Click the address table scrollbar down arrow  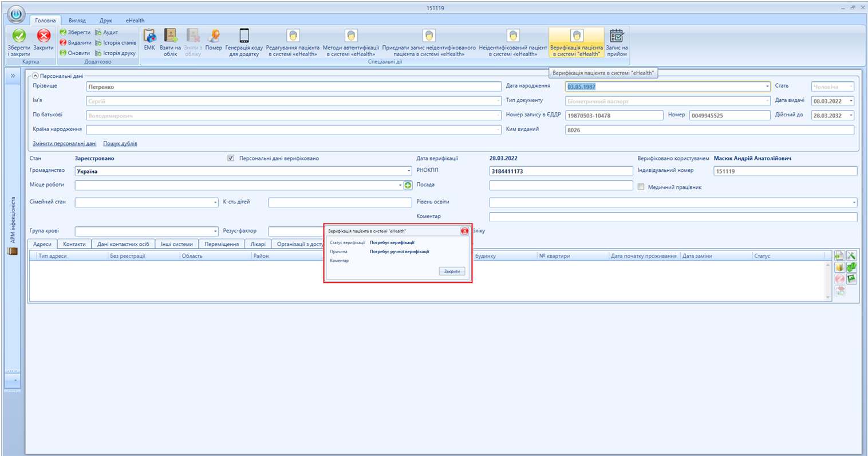pyautogui.click(x=828, y=297)
